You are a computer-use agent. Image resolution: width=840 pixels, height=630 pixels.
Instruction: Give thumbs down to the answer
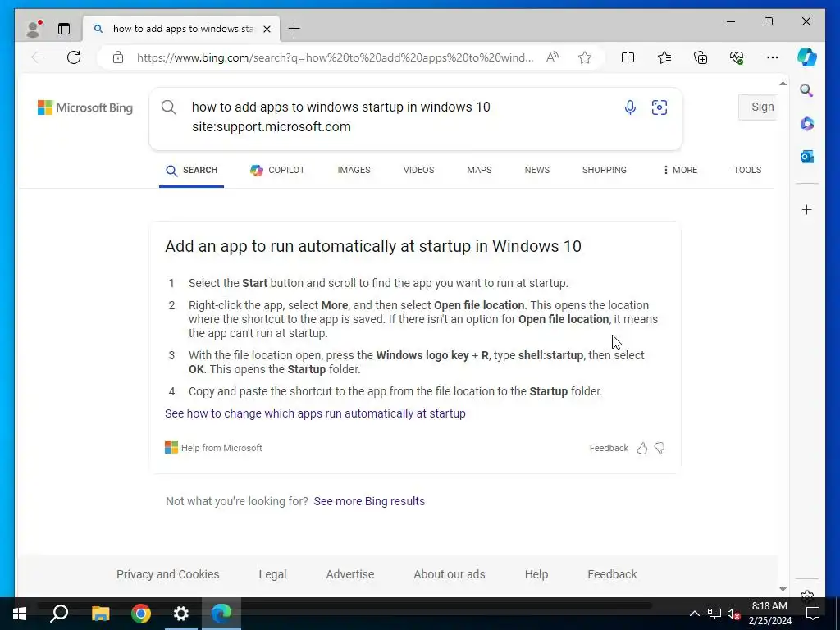click(x=660, y=449)
